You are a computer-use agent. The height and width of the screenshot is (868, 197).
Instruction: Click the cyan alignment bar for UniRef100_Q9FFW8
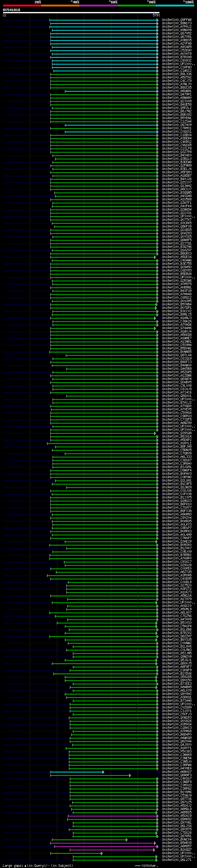point(104,20)
